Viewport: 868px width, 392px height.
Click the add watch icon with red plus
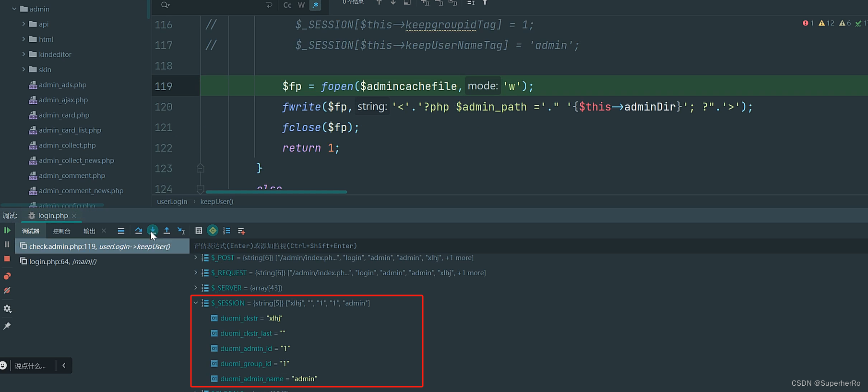(241, 231)
